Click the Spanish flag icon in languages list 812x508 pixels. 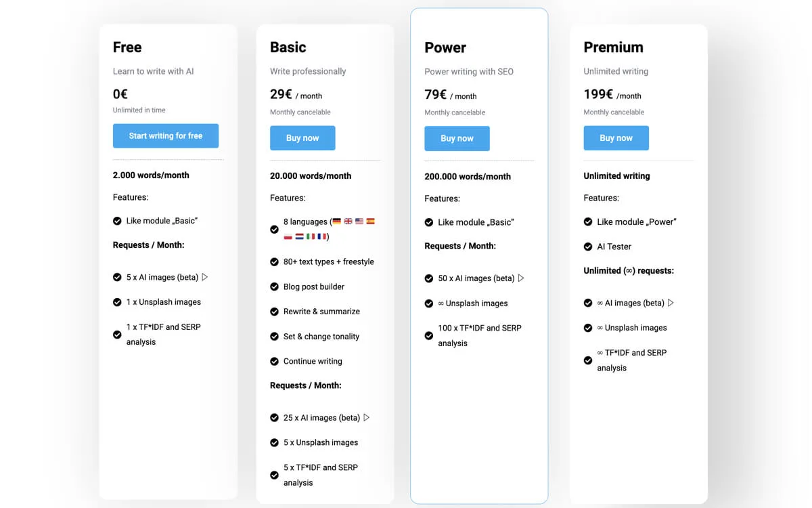point(370,221)
